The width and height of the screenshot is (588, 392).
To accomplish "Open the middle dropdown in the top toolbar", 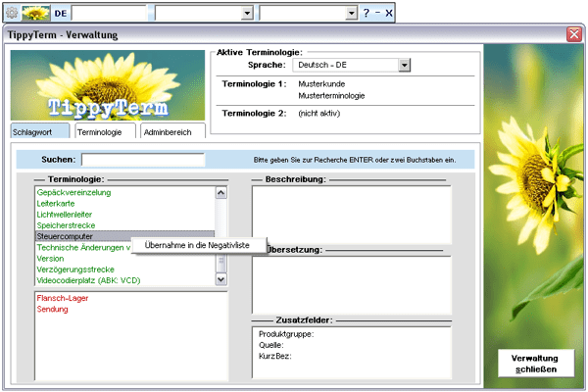I will coord(246,14).
